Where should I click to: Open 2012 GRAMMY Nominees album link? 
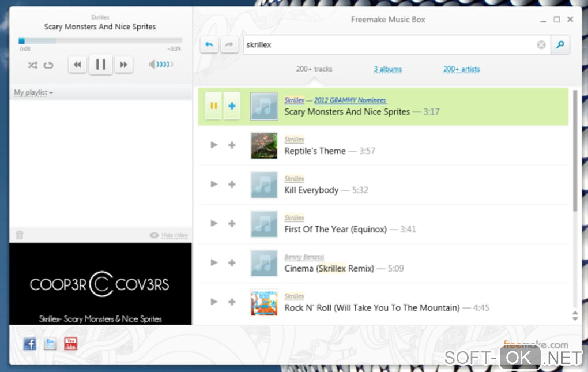350,100
